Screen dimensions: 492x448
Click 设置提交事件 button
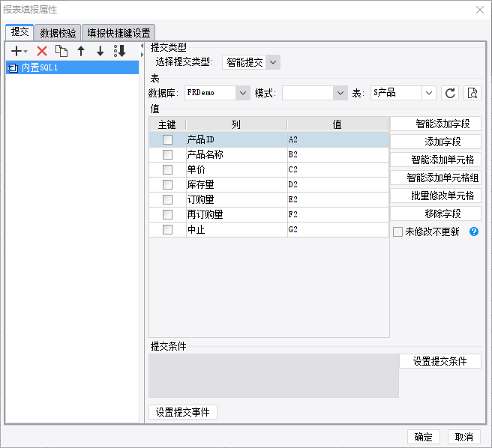click(182, 412)
